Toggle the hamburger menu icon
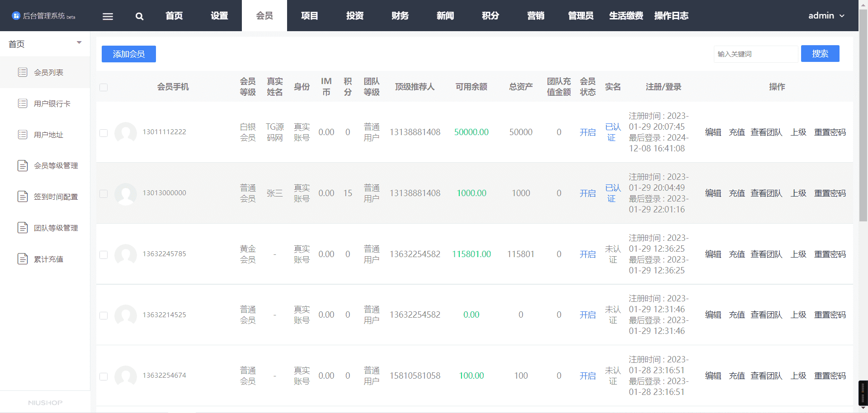 [108, 16]
